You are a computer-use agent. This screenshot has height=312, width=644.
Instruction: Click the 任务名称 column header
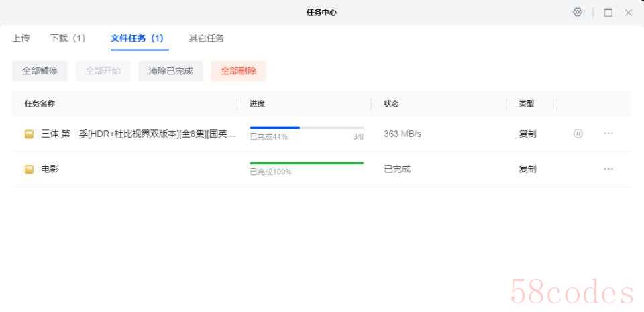pos(40,104)
